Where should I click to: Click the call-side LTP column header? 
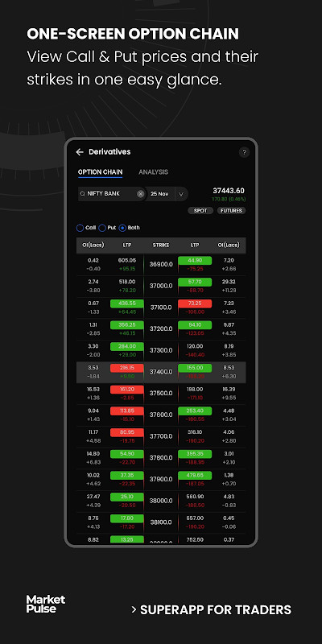(x=127, y=246)
